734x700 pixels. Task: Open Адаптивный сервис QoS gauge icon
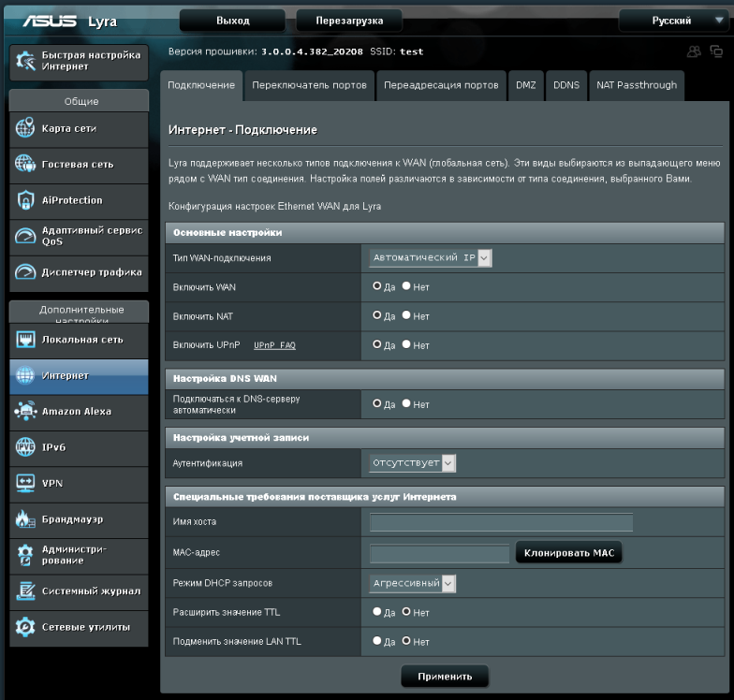point(25,236)
